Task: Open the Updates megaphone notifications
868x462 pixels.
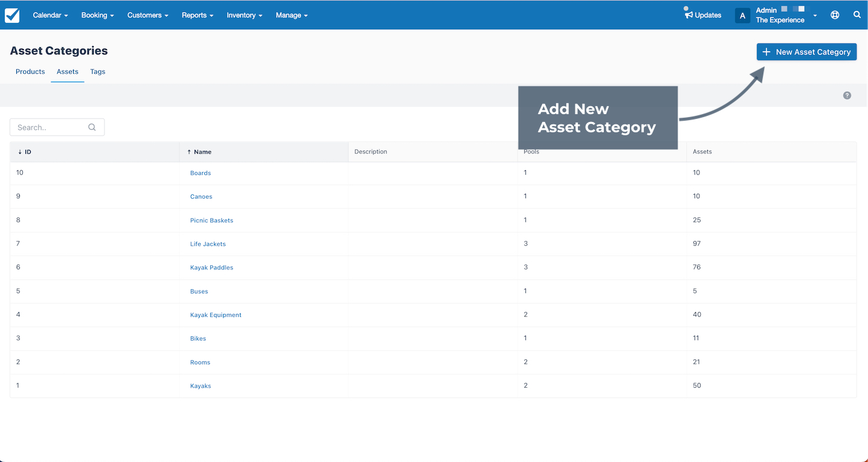Action: 703,15
